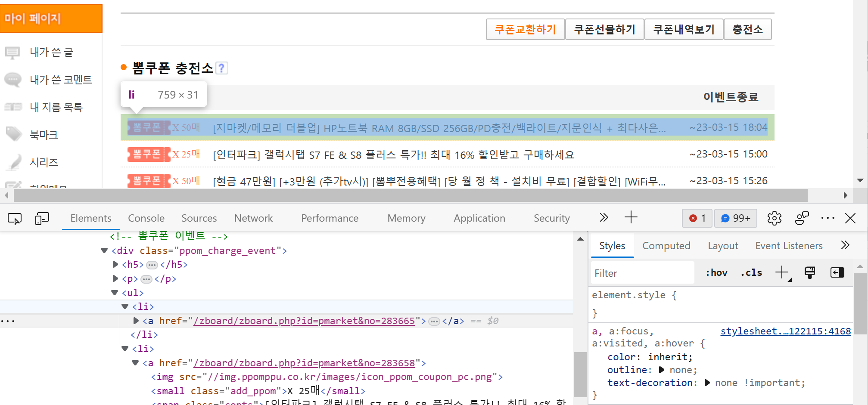868x405 pixels.
Task: Open the Sources tab
Action: (x=199, y=218)
